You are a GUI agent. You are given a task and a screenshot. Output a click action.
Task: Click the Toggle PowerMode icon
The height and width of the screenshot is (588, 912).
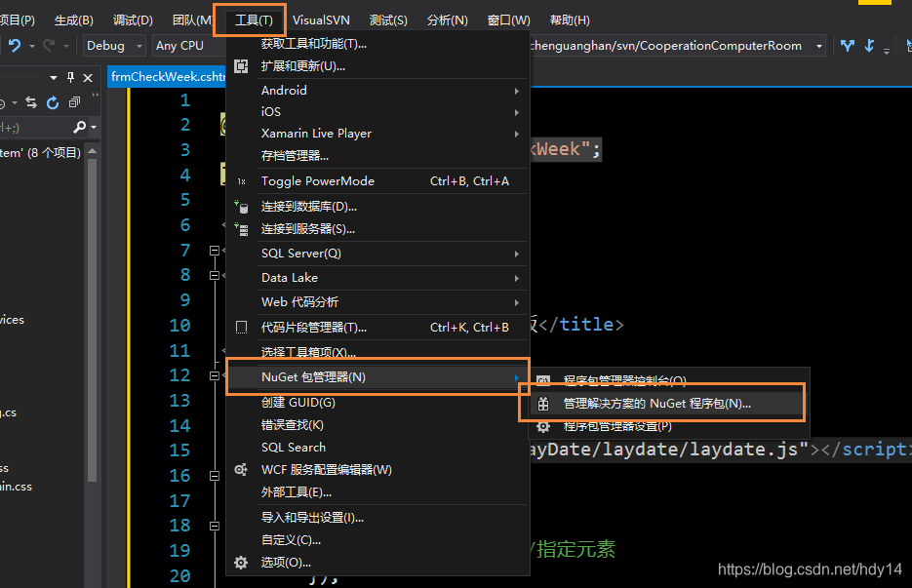tap(241, 181)
